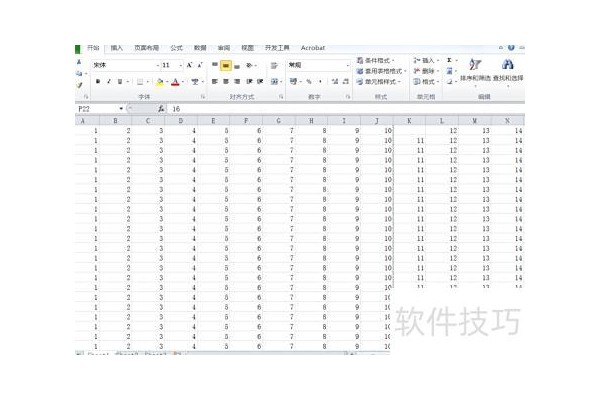Click the Fill down icon
The height and width of the screenshot is (400, 600).
[x=450, y=71]
